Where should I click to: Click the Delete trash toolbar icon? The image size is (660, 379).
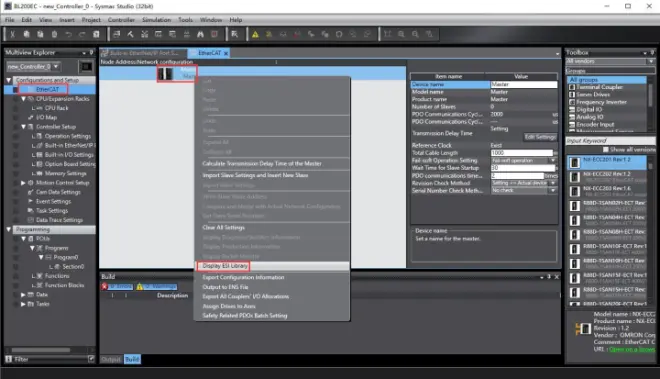tap(54, 34)
